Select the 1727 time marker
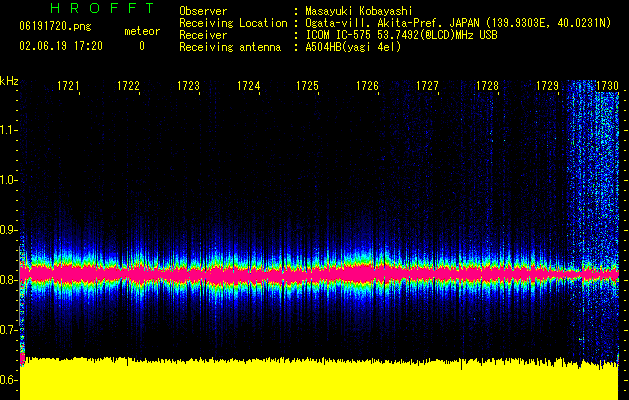 [x=428, y=87]
